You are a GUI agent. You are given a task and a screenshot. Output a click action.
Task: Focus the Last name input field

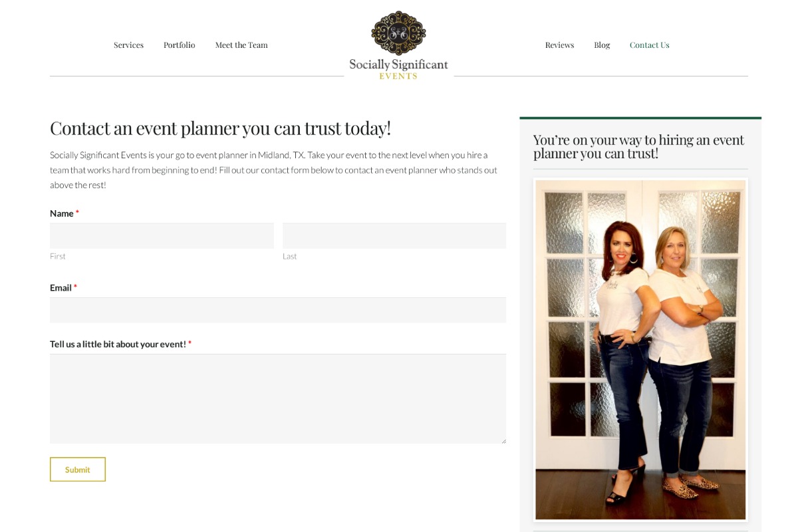pos(394,235)
